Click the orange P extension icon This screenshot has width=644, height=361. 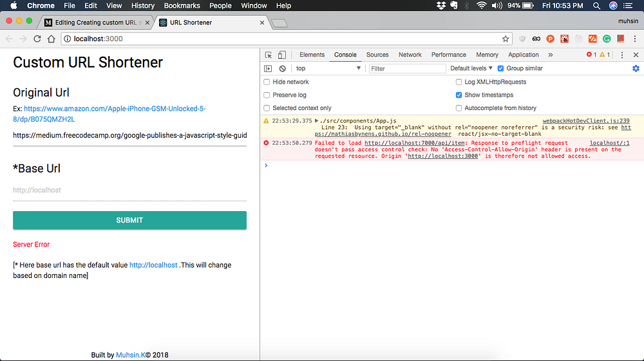click(x=551, y=39)
